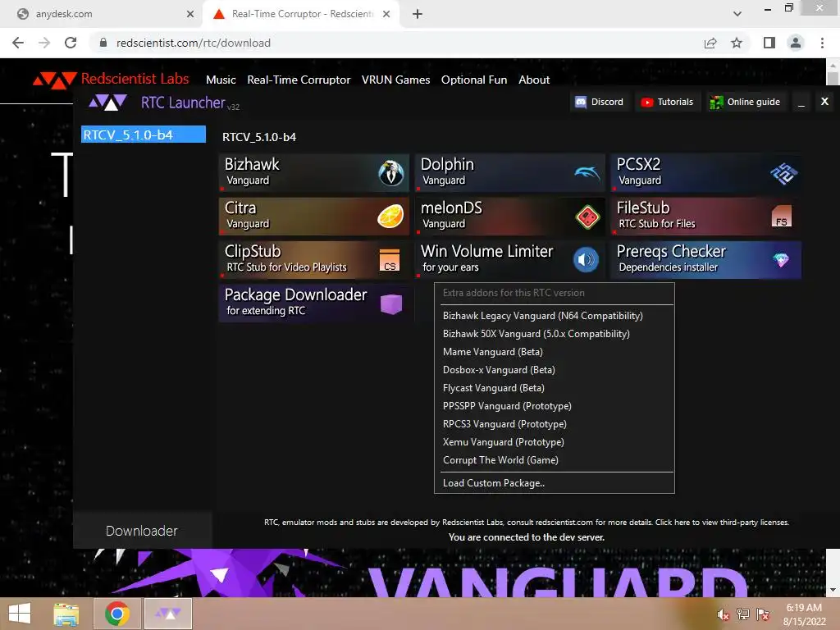Choose RPCS3 Vanguard (Prototype)
Screen dimensions: 840x630
pos(554,424)
